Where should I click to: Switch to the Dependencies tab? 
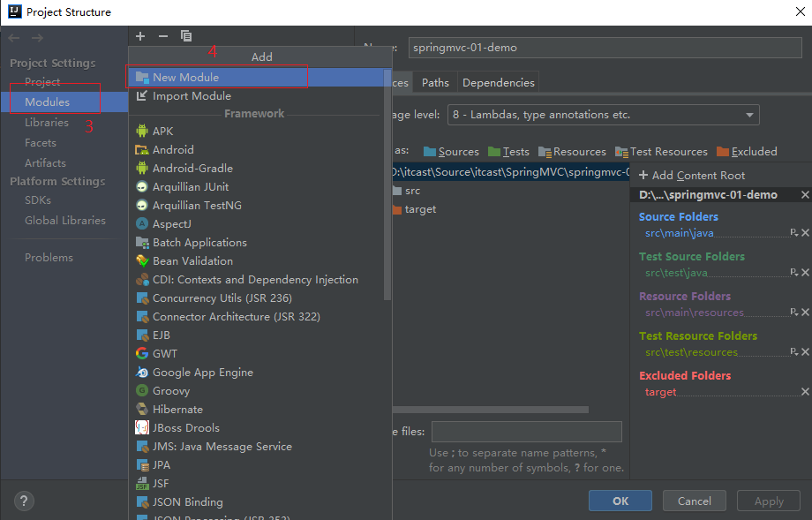click(x=498, y=82)
